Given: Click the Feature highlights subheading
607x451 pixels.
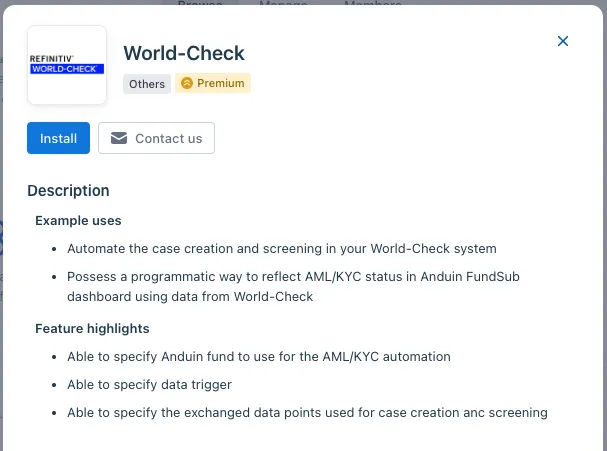Looking at the screenshot, I should coord(92,329).
